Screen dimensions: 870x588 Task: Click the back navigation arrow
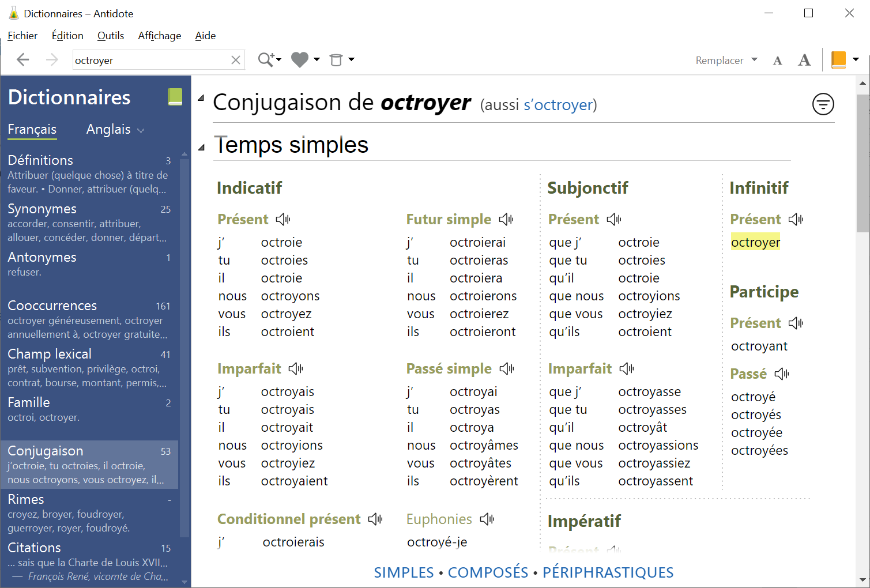[x=23, y=60]
